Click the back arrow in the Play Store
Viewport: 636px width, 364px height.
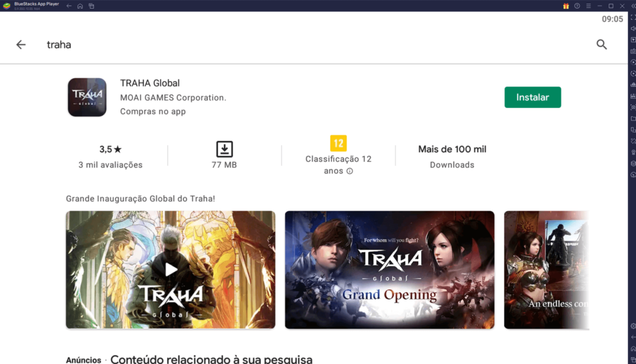[21, 44]
